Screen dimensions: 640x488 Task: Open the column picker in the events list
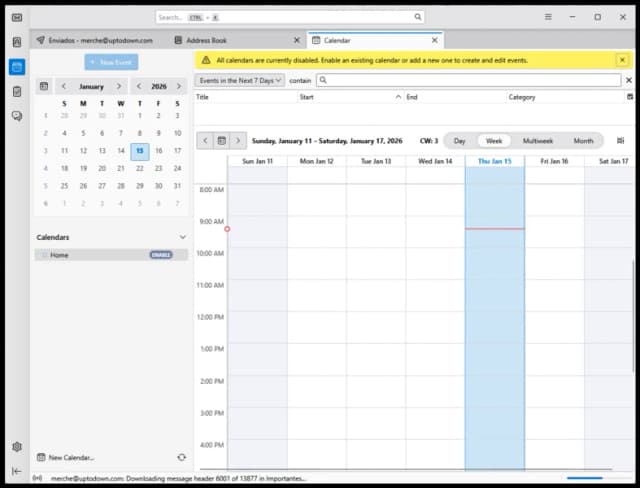(x=630, y=97)
